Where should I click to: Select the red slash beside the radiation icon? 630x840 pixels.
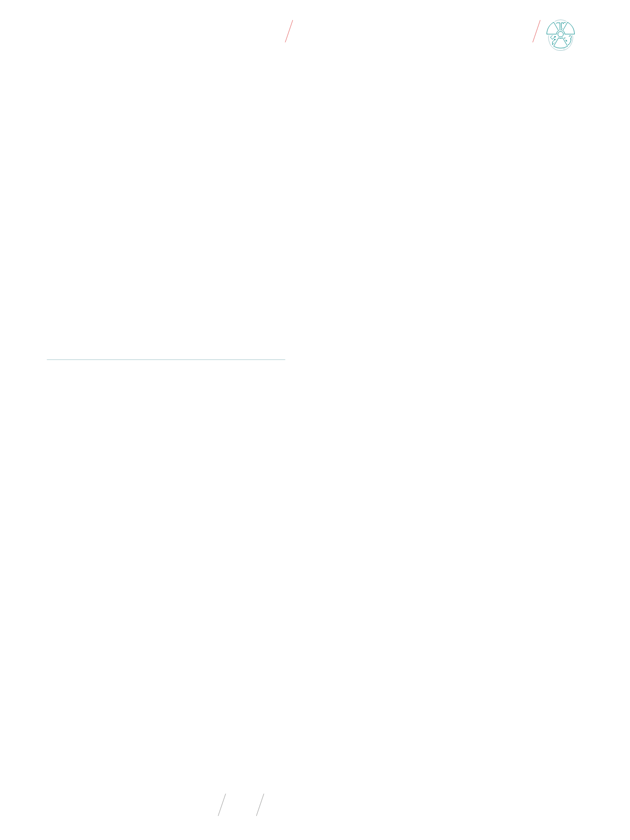537,31
